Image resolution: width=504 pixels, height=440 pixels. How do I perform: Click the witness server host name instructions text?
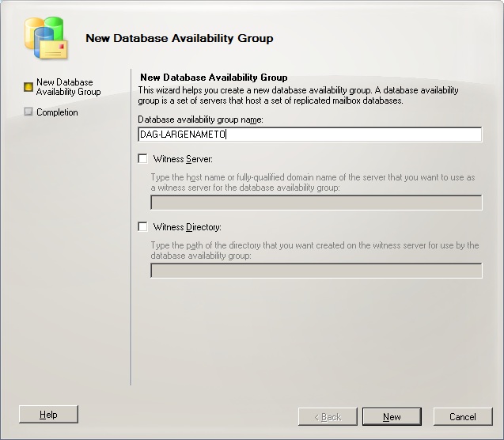click(x=314, y=182)
